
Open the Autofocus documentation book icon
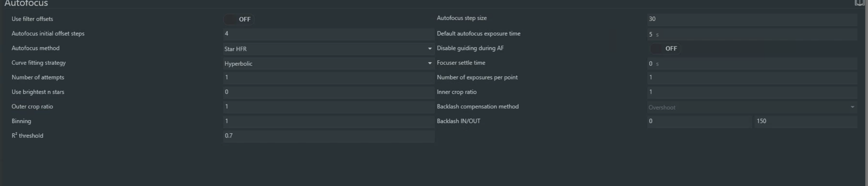click(859, 3)
